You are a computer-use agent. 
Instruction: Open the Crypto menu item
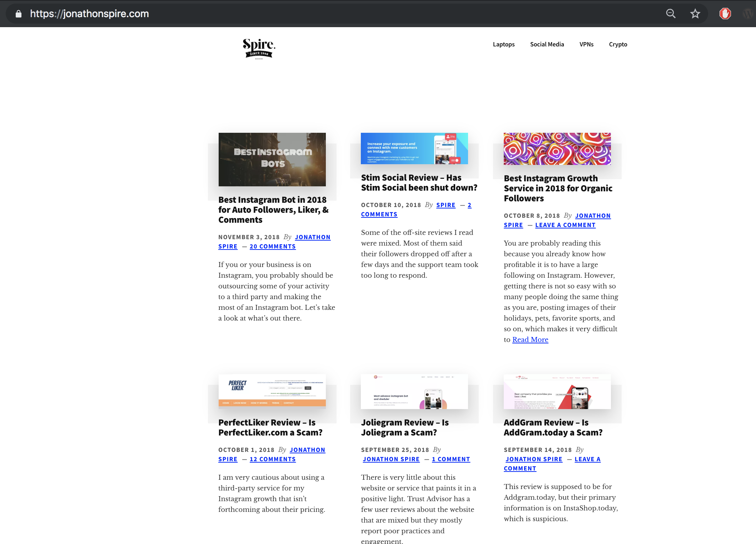[618, 44]
